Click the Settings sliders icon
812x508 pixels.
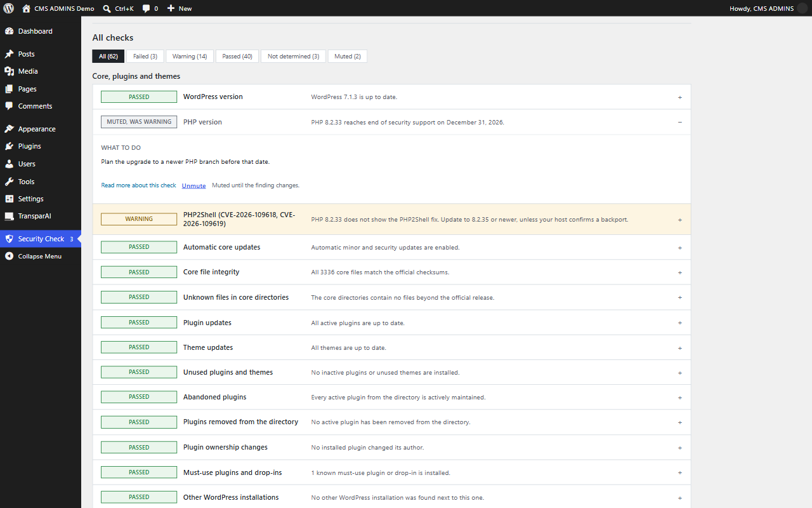[9, 199]
